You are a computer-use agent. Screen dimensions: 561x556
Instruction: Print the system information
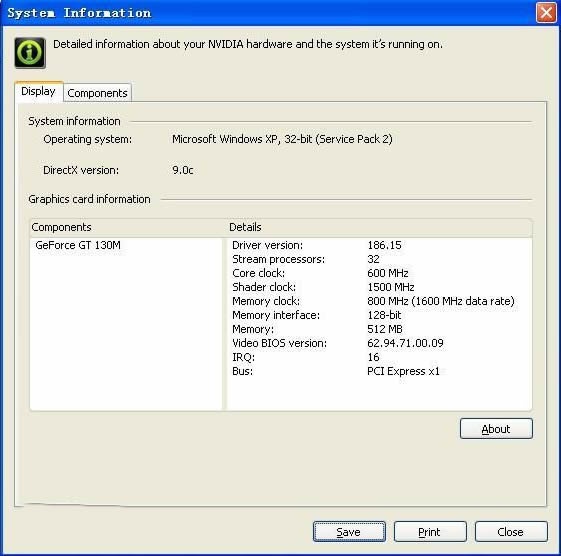click(430, 532)
